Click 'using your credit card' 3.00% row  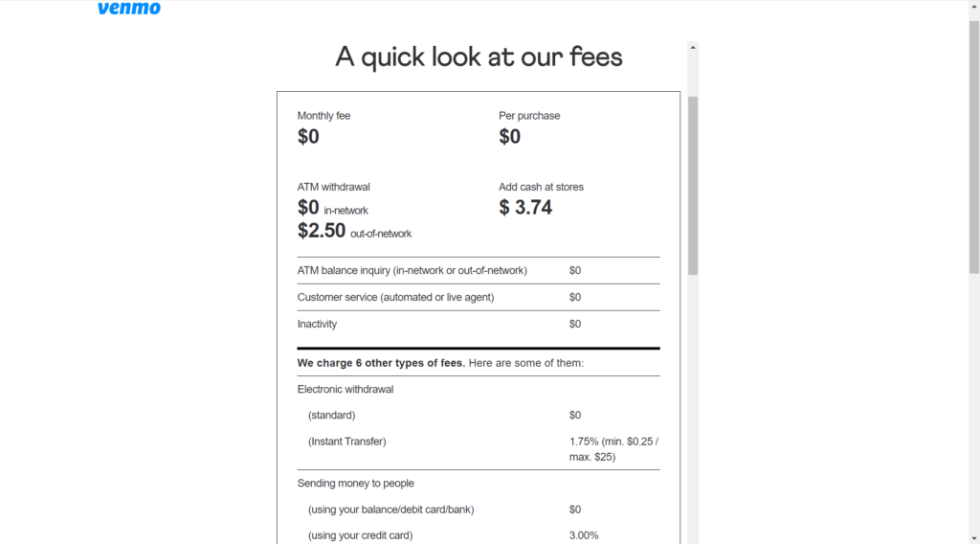479,535
